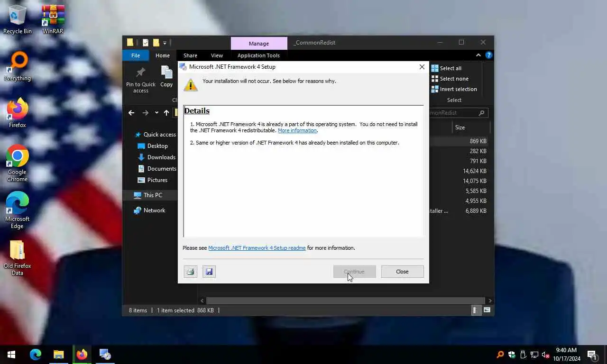Open Recycle Bin on the desktop
The image size is (607, 364).
tap(18, 19)
